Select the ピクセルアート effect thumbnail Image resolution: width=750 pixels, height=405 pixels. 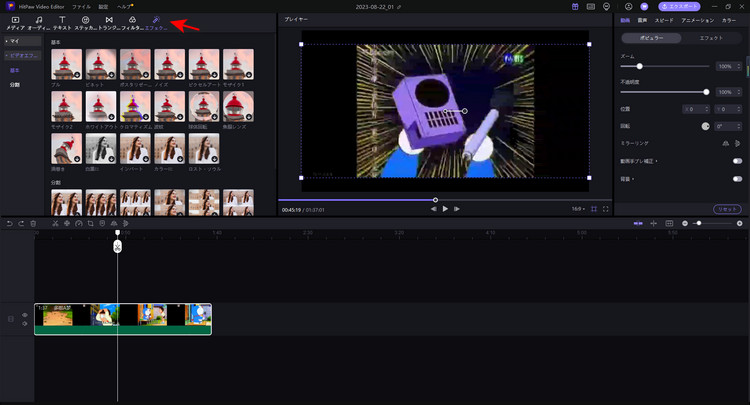click(x=203, y=65)
